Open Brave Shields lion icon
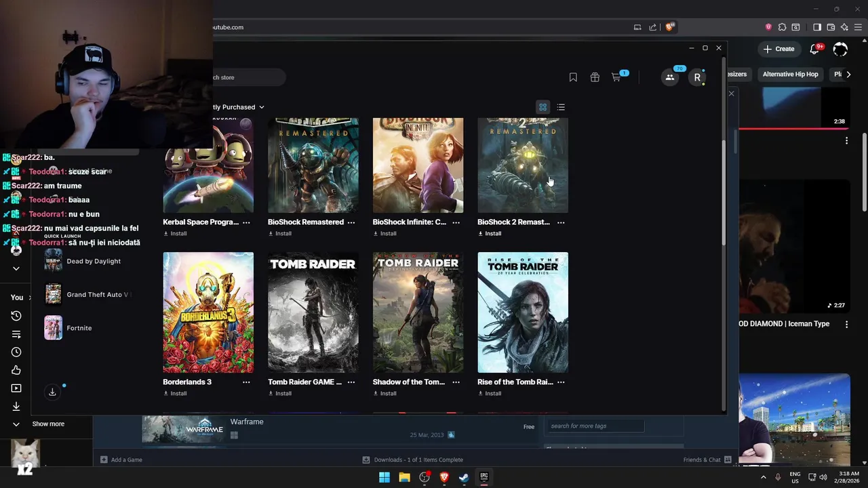The width and height of the screenshot is (868, 488). coord(669,27)
